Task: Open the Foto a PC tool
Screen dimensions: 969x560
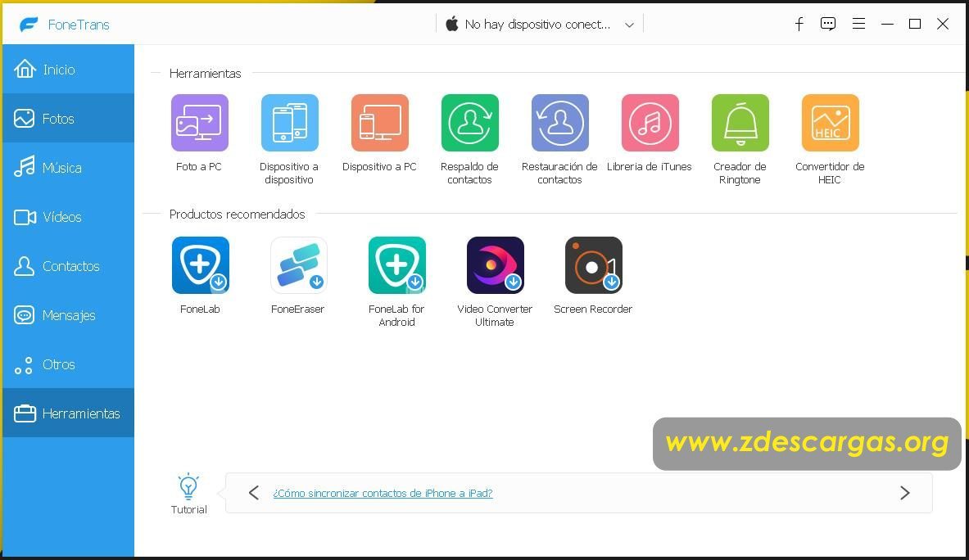Action: tap(200, 123)
